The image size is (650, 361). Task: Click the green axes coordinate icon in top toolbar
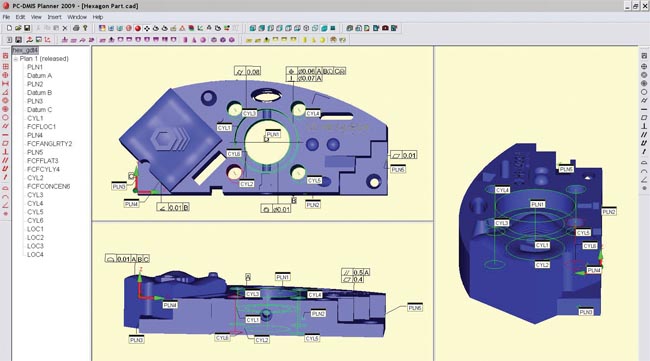point(200,28)
